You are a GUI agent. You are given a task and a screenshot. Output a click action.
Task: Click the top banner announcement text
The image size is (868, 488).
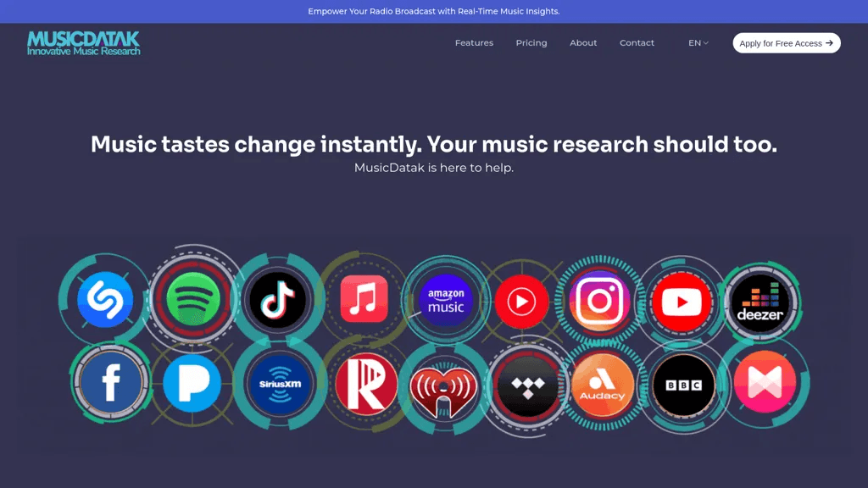tap(434, 11)
